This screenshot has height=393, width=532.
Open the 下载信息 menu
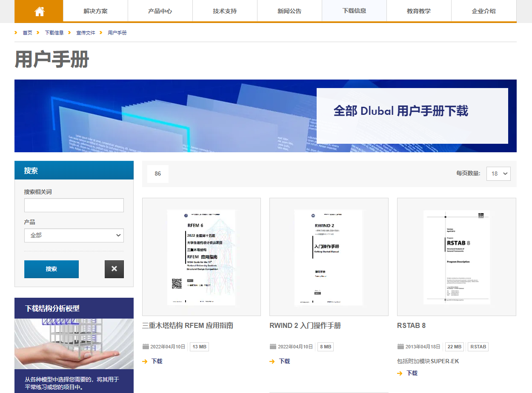click(354, 11)
